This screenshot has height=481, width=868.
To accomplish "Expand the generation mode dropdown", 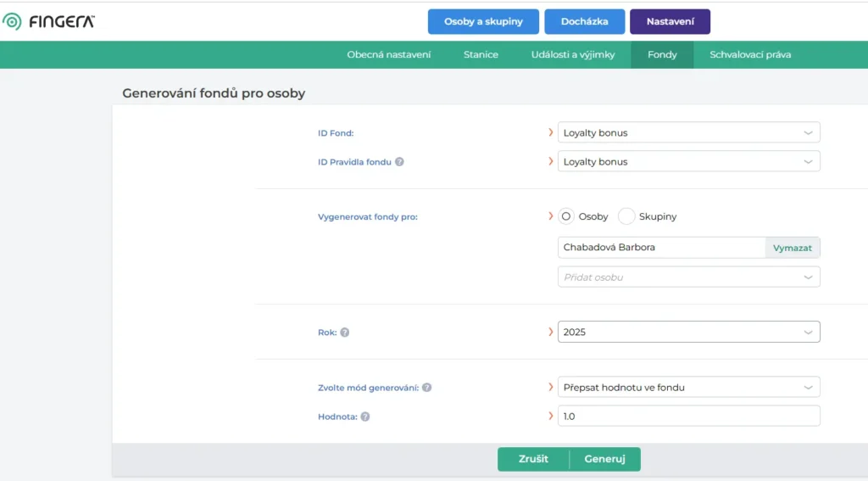I will pyautogui.click(x=688, y=388).
